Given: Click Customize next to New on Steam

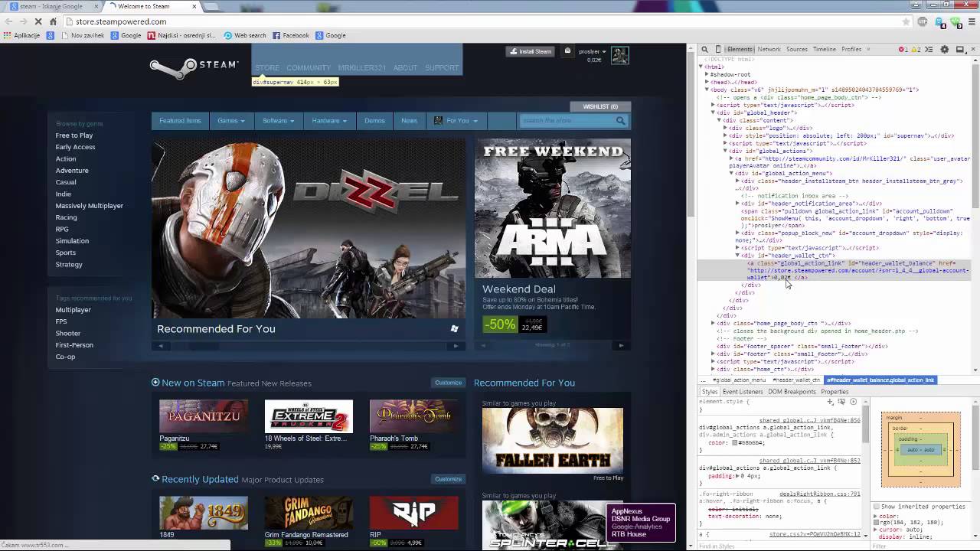Looking at the screenshot, I should (449, 383).
